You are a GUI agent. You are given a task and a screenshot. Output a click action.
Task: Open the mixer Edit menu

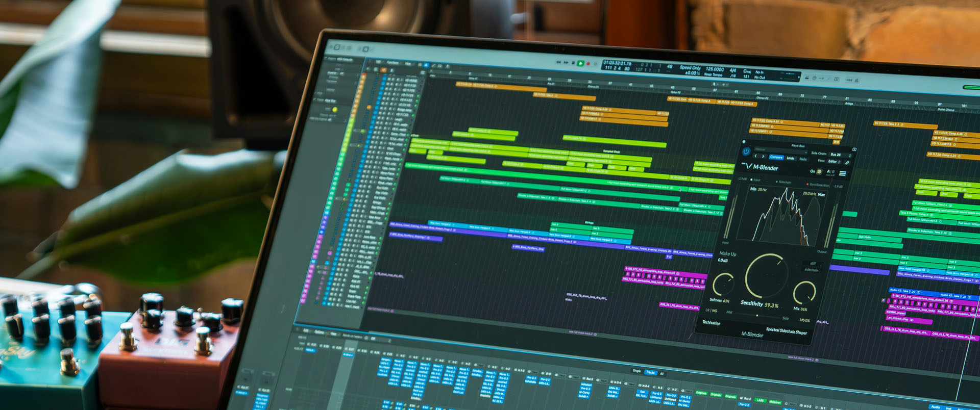tap(306, 331)
